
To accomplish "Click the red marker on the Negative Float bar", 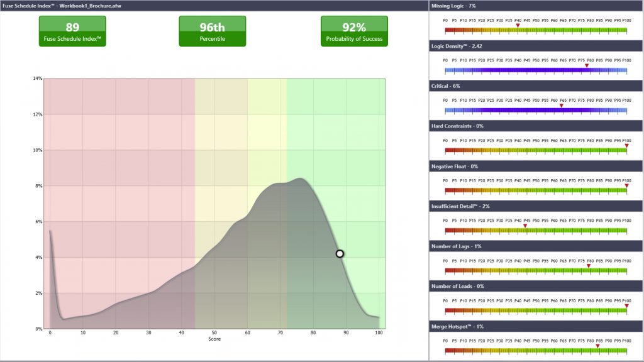I will tap(627, 186).
